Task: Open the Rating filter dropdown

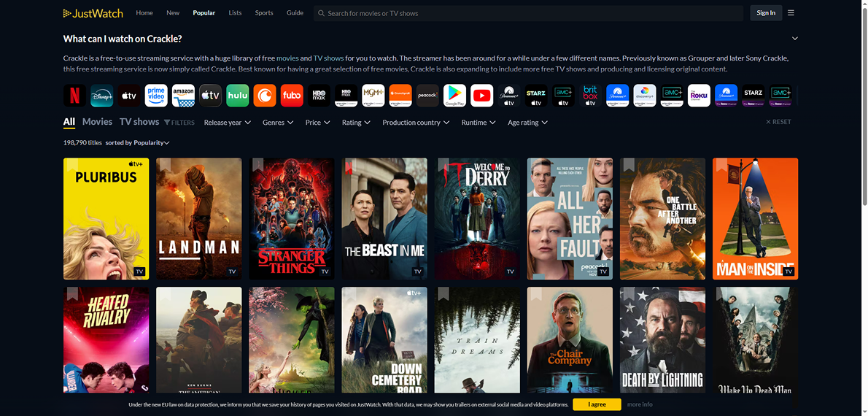Action: pyautogui.click(x=357, y=123)
